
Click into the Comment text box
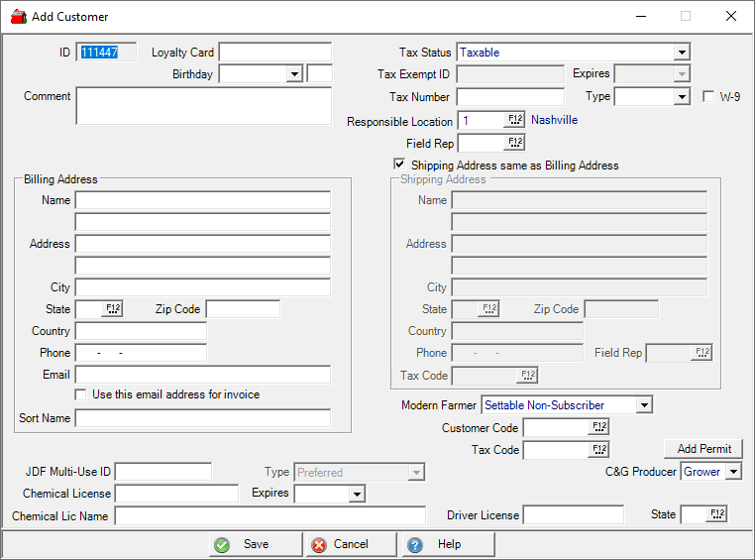[x=203, y=106]
